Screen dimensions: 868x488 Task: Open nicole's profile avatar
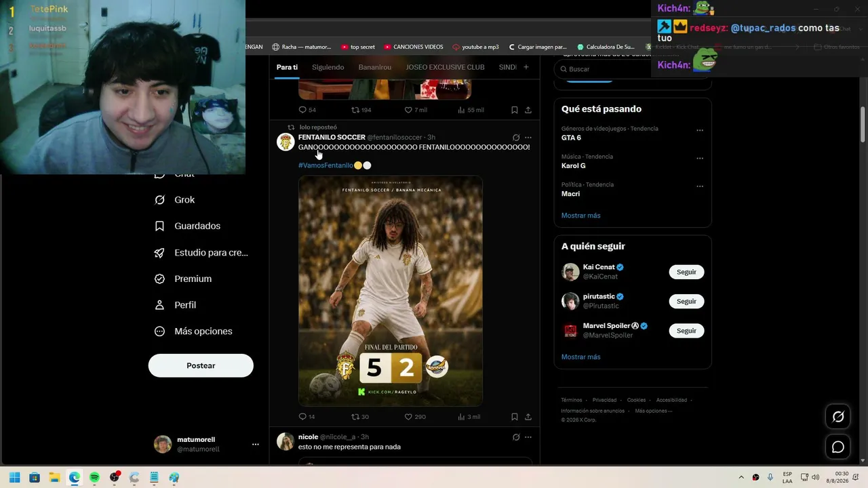pos(285,441)
